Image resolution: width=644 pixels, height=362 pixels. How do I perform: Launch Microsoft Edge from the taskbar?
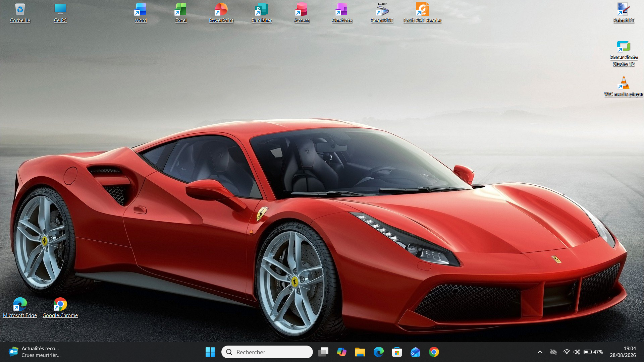pyautogui.click(x=379, y=352)
